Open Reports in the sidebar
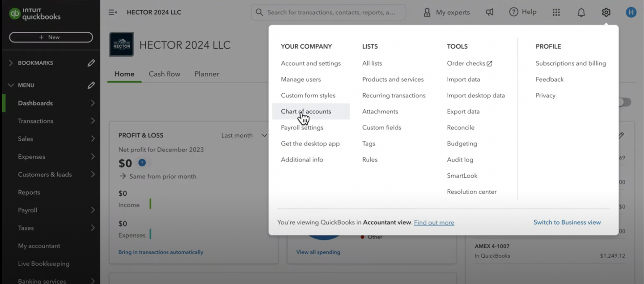This screenshot has width=644, height=284. click(x=29, y=192)
